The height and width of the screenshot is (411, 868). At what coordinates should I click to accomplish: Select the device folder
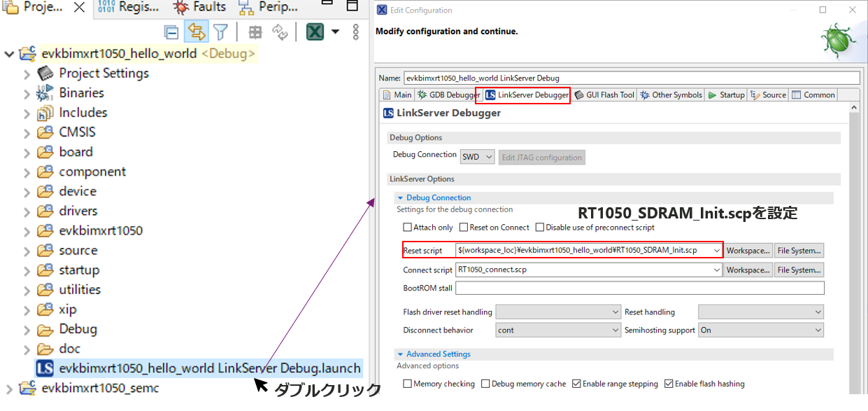click(x=78, y=191)
